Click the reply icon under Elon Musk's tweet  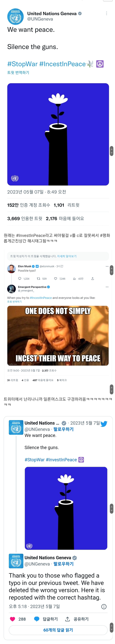20,278
